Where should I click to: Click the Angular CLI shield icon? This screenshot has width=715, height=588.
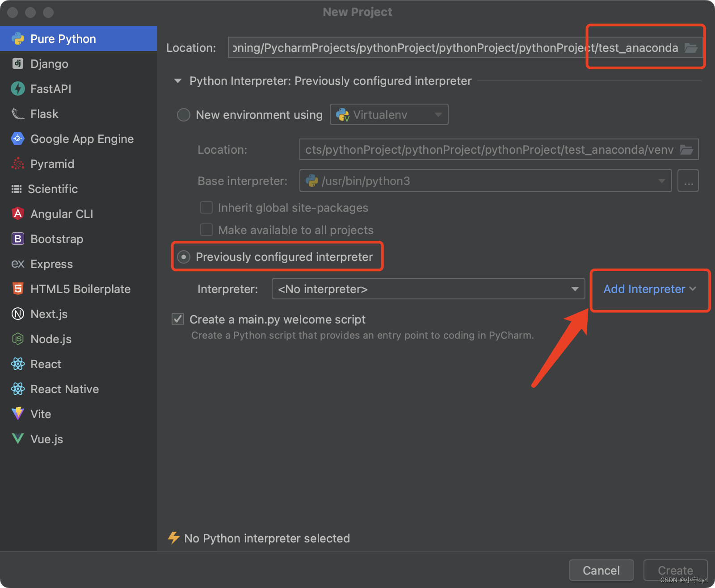[x=18, y=214]
